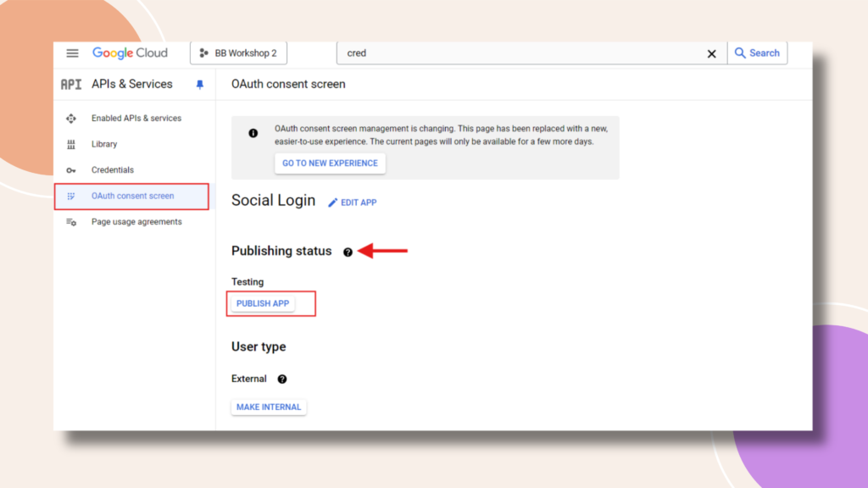Click the Testing status text

click(248, 281)
